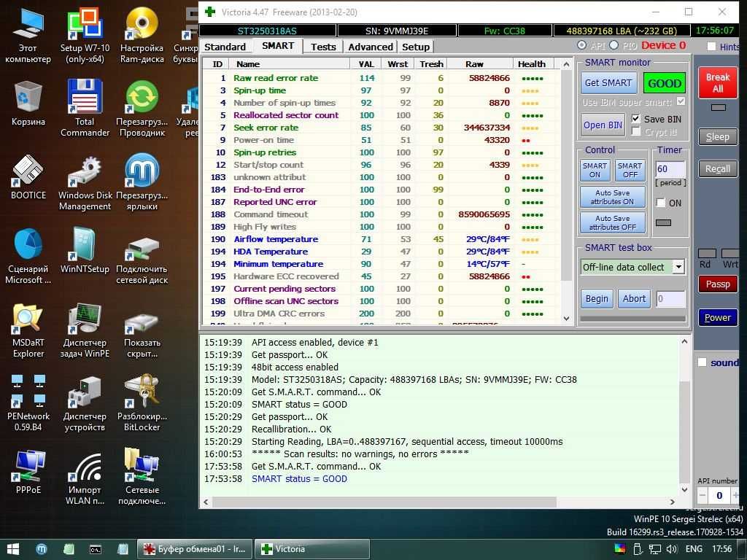The image size is (747, 560).
Task: Click the ENG language indicator
Action: [x=694, y=549]
